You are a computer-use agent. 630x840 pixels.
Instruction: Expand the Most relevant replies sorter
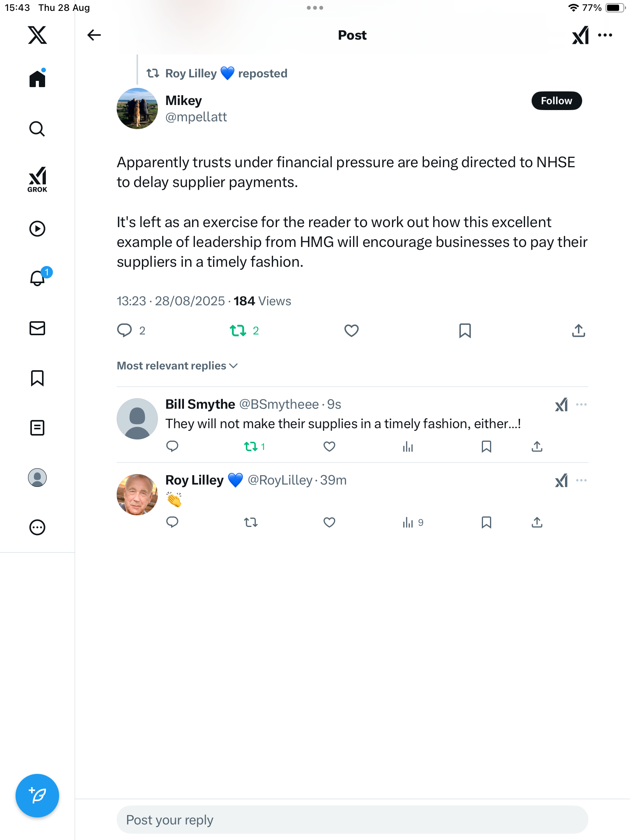coord(177,366)
